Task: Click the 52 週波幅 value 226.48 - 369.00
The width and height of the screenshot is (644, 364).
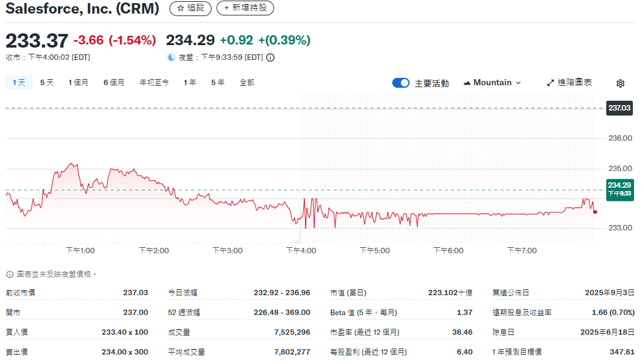Action: 281,312
